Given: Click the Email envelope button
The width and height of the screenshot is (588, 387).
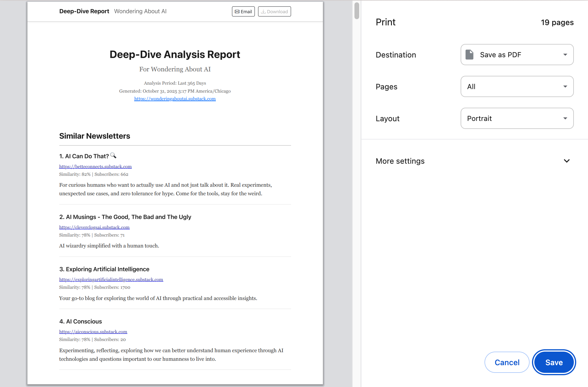Looking at the screenshot, I should (x=243, y=12).
